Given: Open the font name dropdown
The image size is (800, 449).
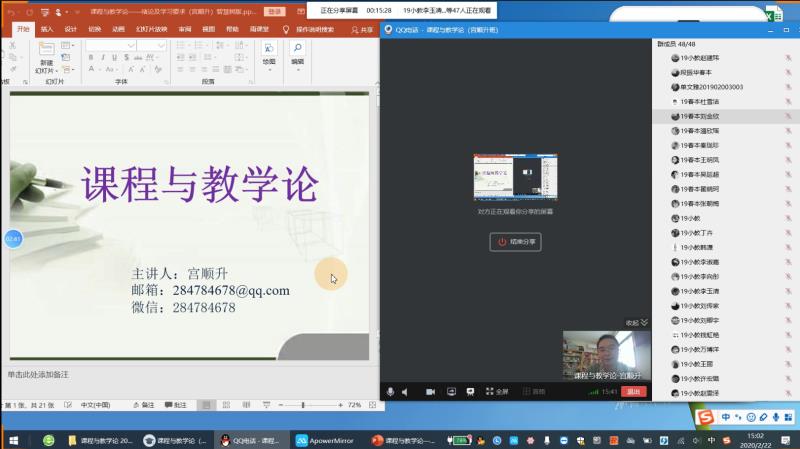Looking at the screenshot, I should point(130,46).
